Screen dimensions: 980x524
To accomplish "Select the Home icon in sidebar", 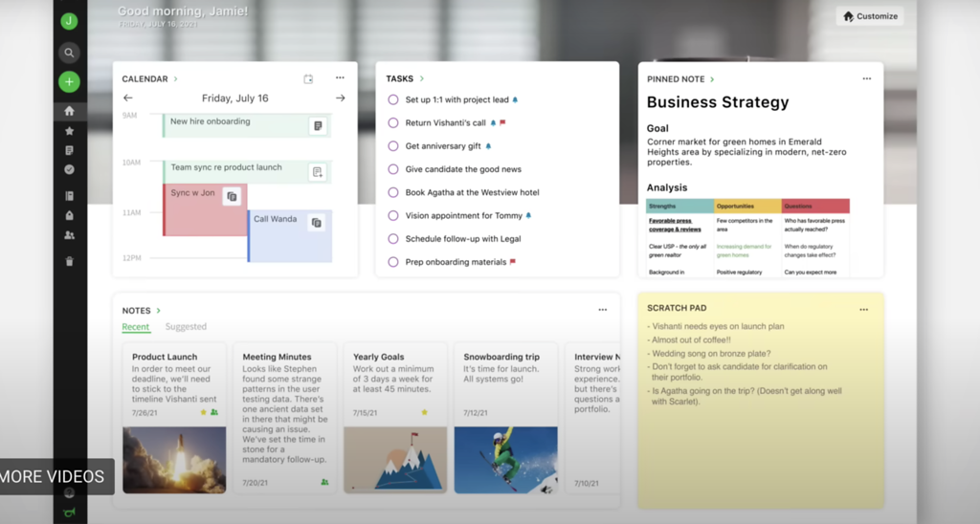I will click(x=69, y=111).
